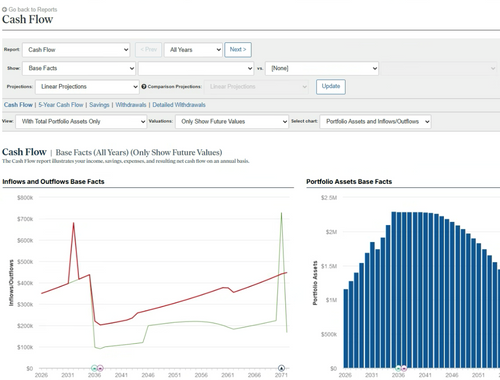Click the dark marker icon at 2071 on inflows chart
The image size is (500, 380).
click(x=281, y=368)
